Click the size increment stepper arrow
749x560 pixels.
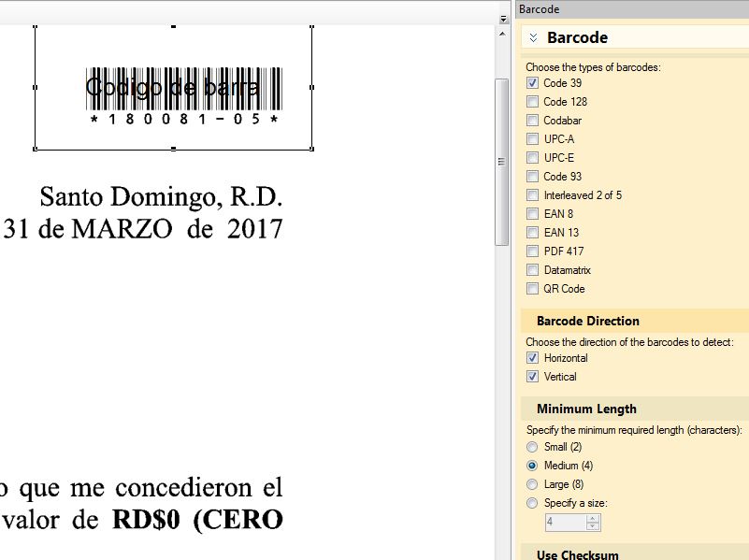click(594, 518)
